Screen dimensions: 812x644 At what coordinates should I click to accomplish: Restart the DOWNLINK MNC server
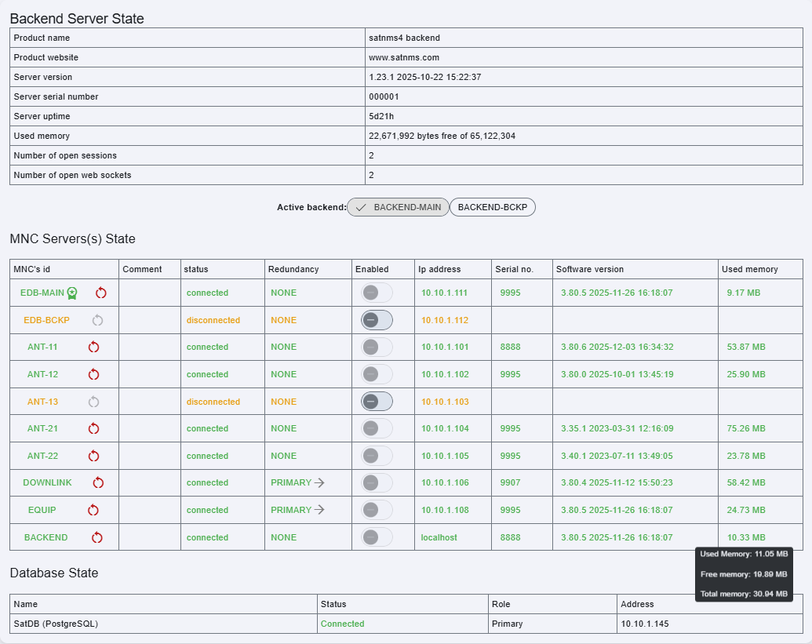pos(98,482)
